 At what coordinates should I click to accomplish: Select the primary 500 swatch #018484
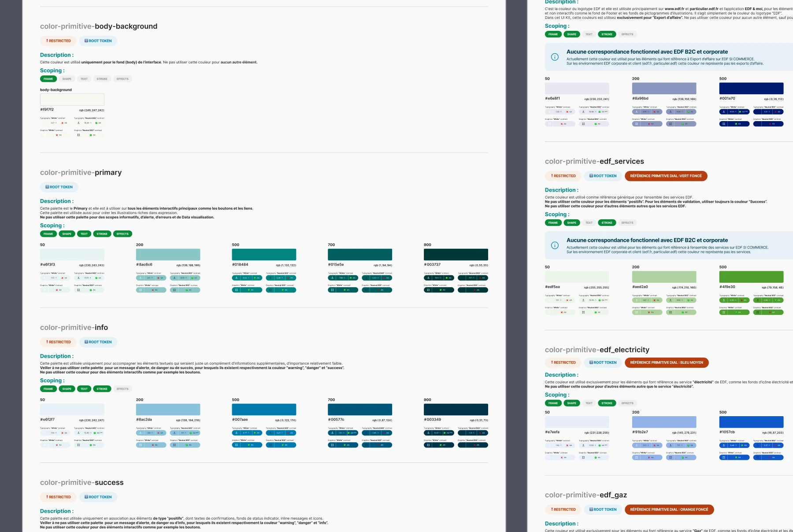pyautogui.click(x=264, y=255)
